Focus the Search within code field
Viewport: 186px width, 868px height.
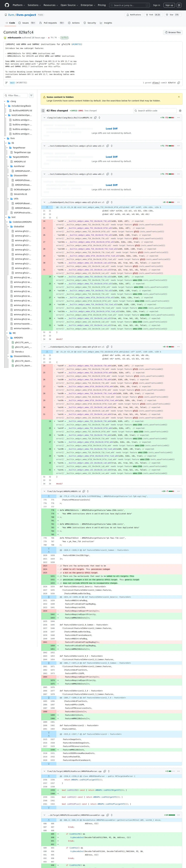[155, 111]
